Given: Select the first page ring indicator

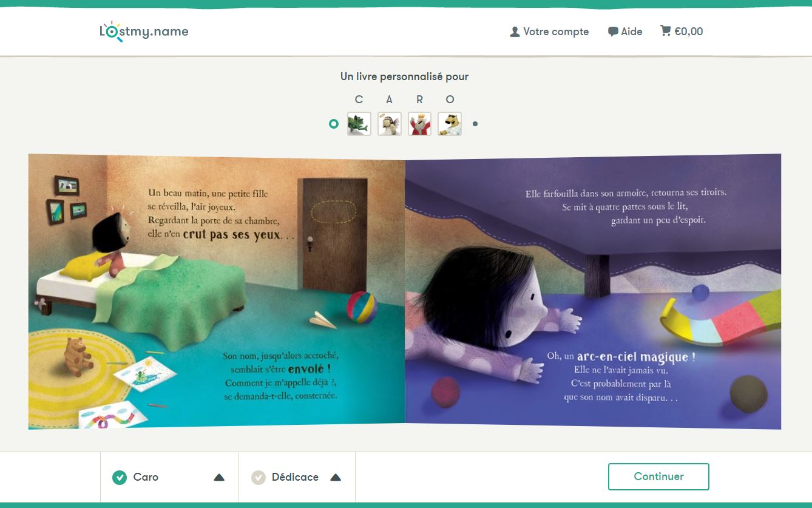Looking at the screenshot, I should [333, 124].
